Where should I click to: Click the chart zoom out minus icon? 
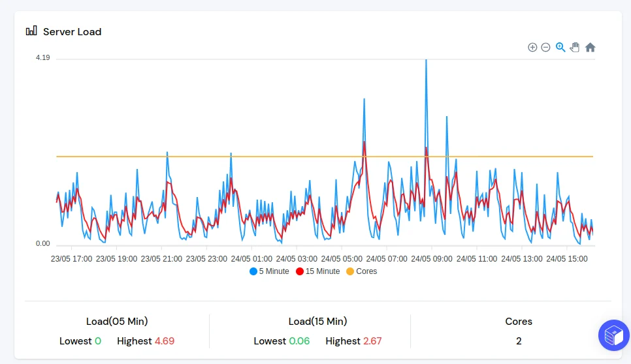click(x=545, y=48)
